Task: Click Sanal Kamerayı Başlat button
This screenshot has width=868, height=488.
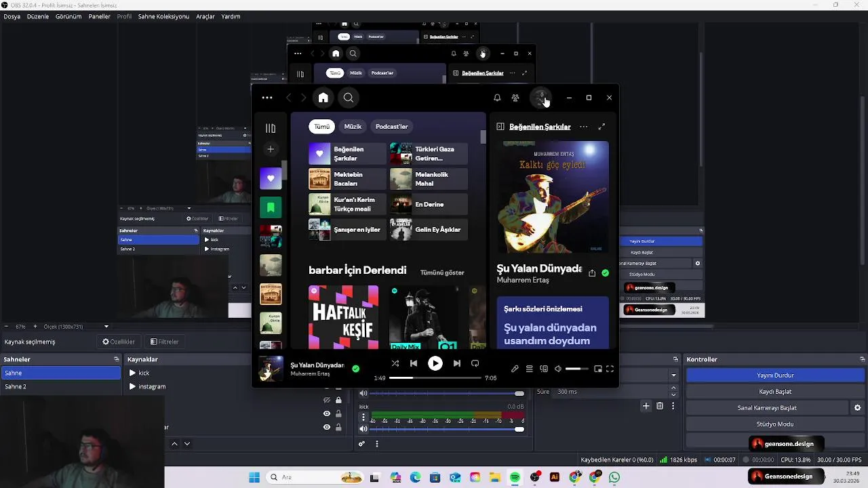Action: (x=767, y=408)
